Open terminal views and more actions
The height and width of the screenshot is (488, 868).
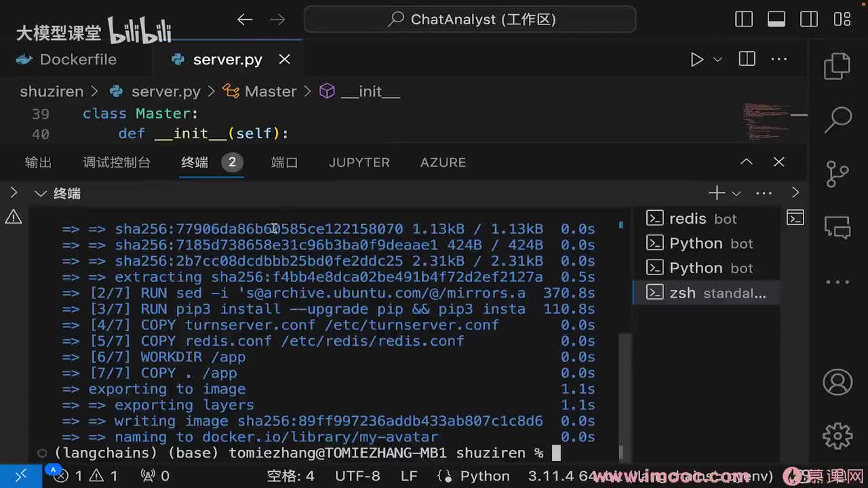tap(764, 193)
